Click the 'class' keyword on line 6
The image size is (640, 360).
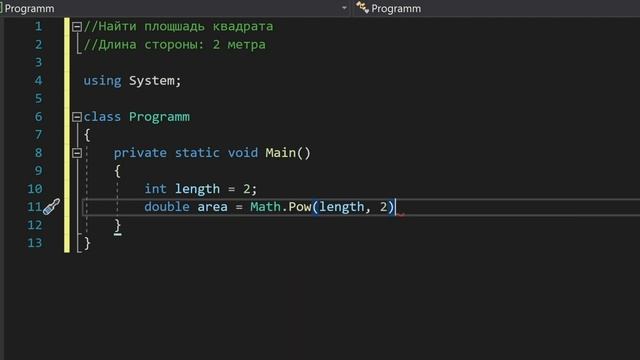102,117
